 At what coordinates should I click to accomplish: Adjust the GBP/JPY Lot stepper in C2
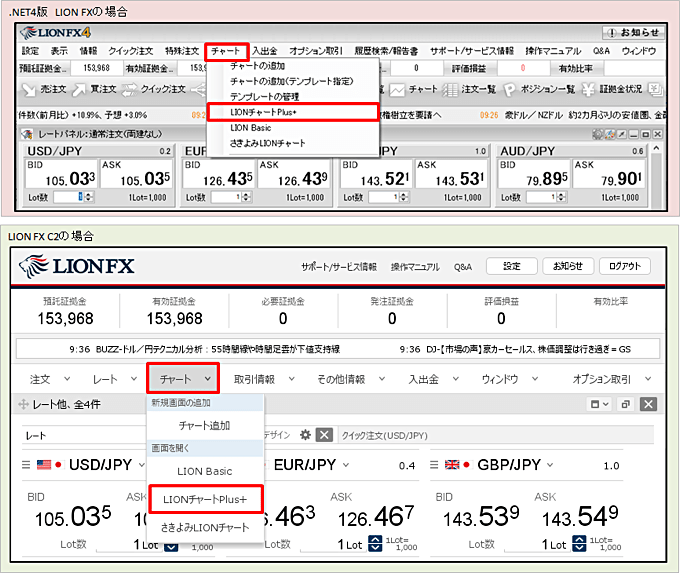[x=579, y=544]
